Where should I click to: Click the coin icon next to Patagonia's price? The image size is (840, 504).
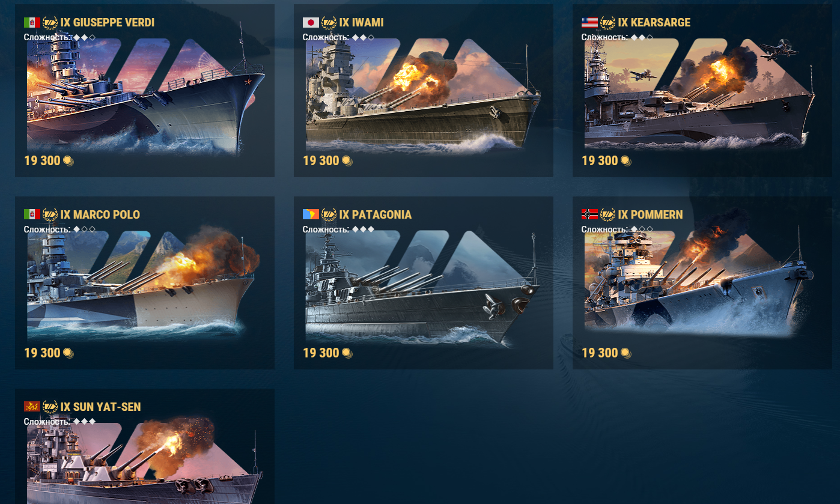pos(347,353)
